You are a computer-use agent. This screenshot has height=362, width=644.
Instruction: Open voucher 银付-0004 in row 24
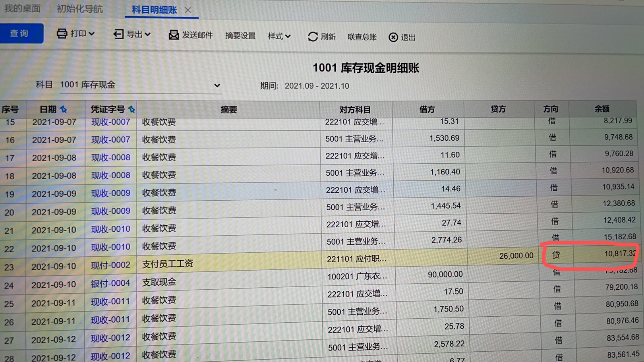tap(111, 283)
